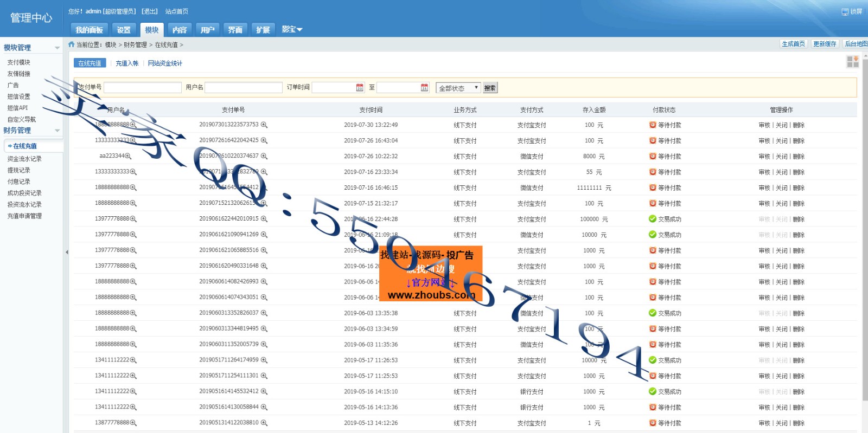
Task: Click user magnifier beside 13411112222 in 2019-05-17 11:26:53 row
Action: pos(133,360)
